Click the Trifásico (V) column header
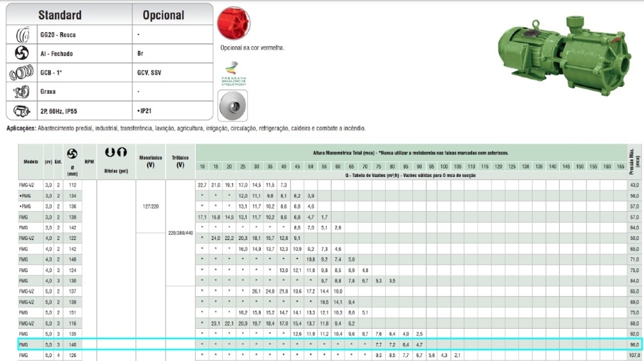Viewport: 644px width, 361px height. click(180, 161)
